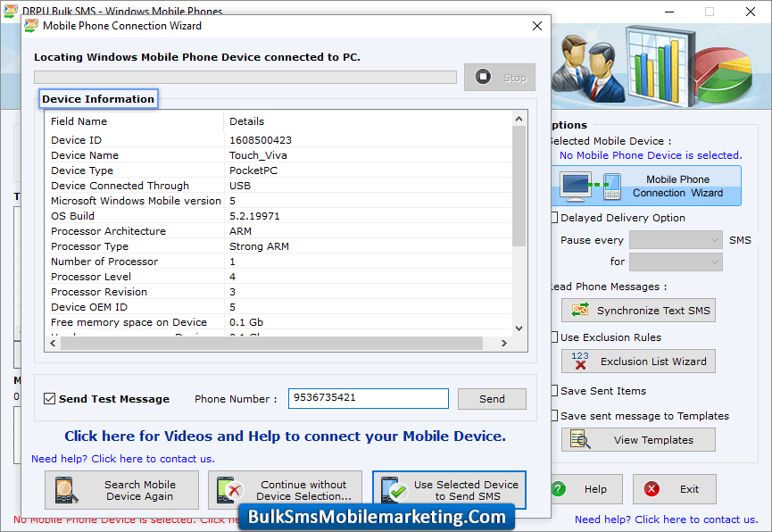Click Continue without Device Selection icon

(230, 490)
